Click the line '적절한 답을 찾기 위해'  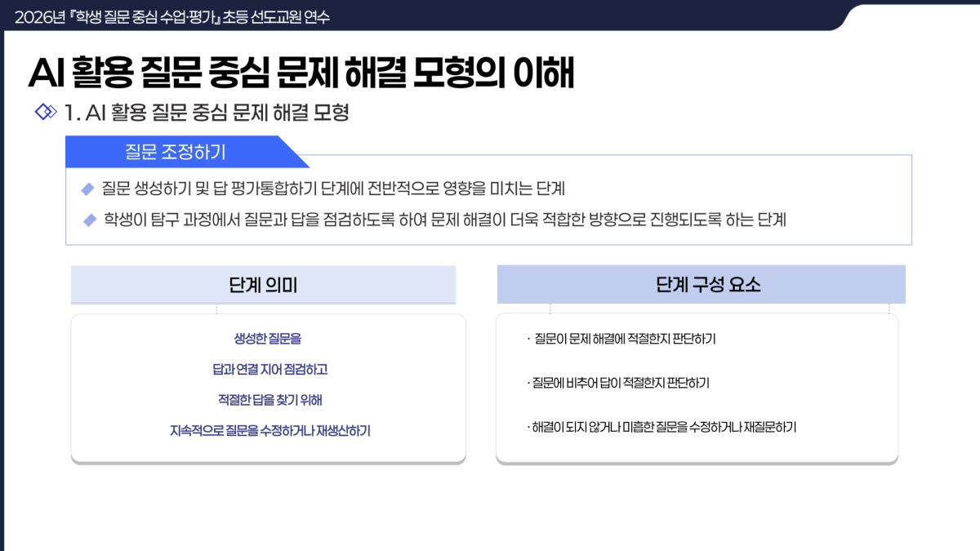coord(269,400)
